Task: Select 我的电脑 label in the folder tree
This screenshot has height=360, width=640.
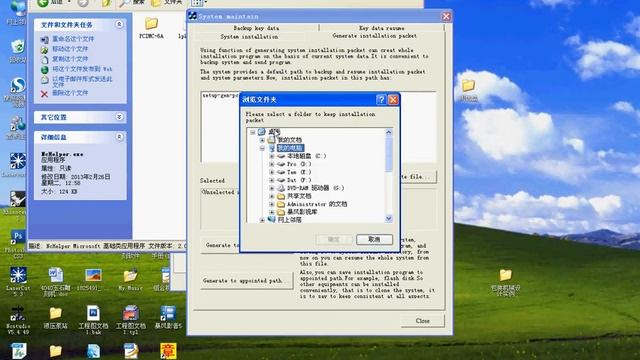Action: [x=290, y=148]
